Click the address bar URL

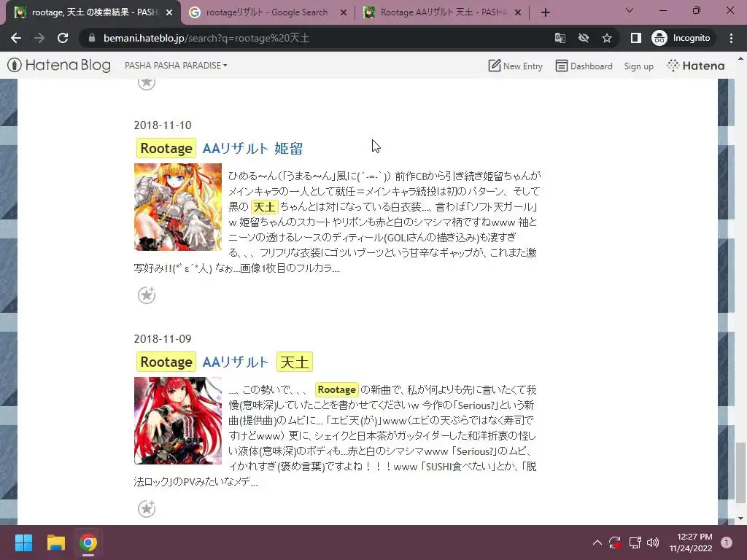point(206,38)
